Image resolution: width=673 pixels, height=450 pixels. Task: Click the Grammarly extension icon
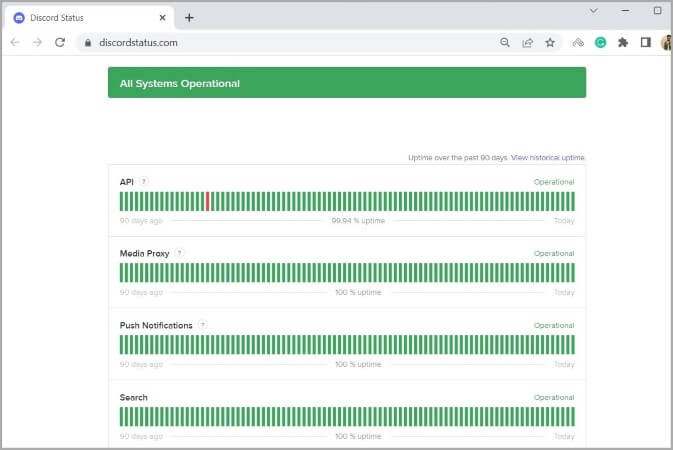click(x=601, y=43)
